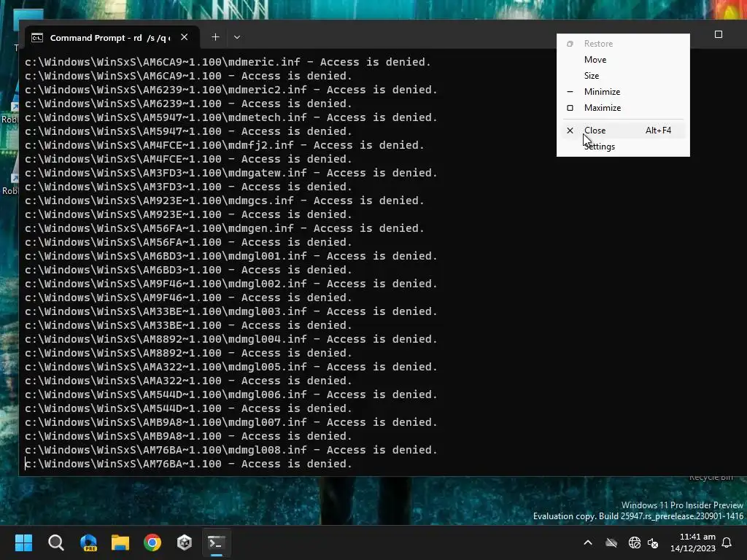Click the line containing mdmgen.inf
The width and height of the screenshot is (747, 560).
[x=225, y=228]
